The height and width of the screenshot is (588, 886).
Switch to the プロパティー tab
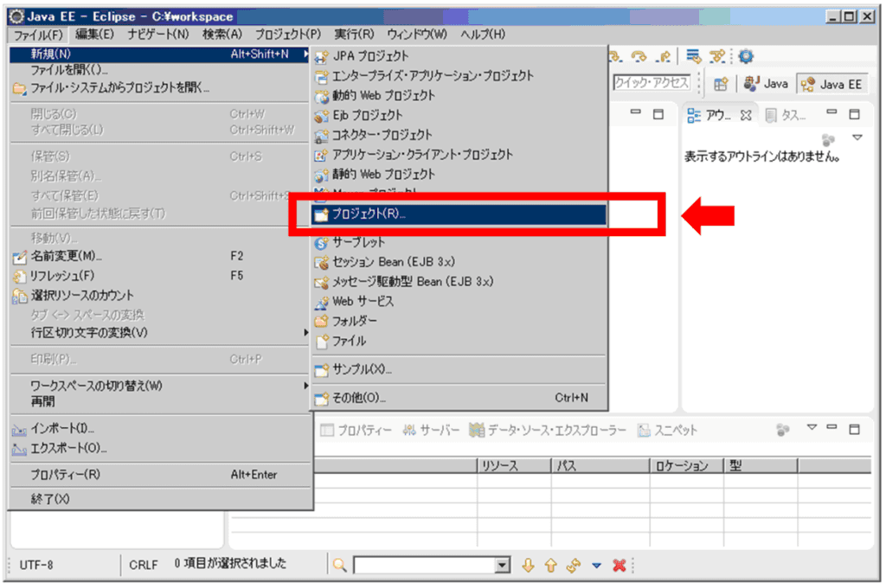click(x=356, y=431)
